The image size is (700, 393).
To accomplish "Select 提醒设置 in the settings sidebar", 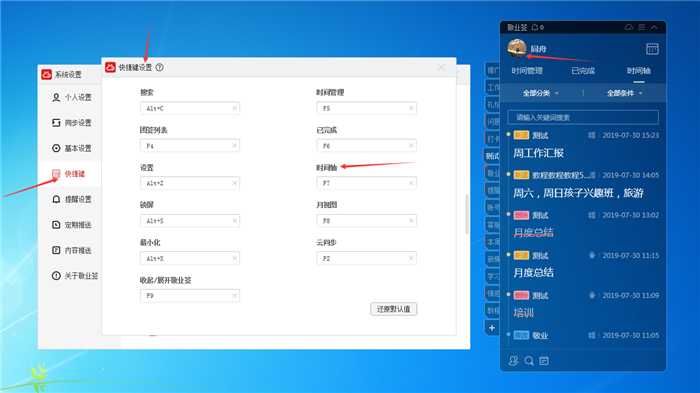I will [72, 199].
